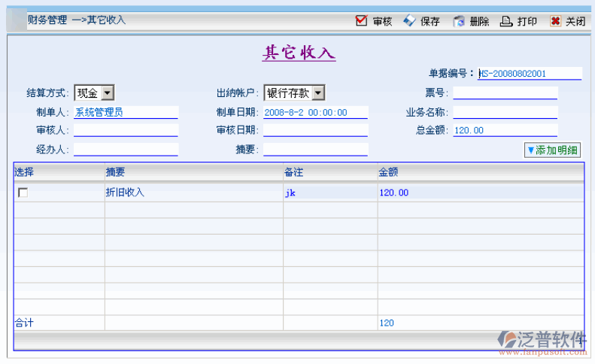The width and height of the screenshot is (595, 364).
Task: Click the 审核 checkmark icon in toolbar
Action: pos(362,21)
